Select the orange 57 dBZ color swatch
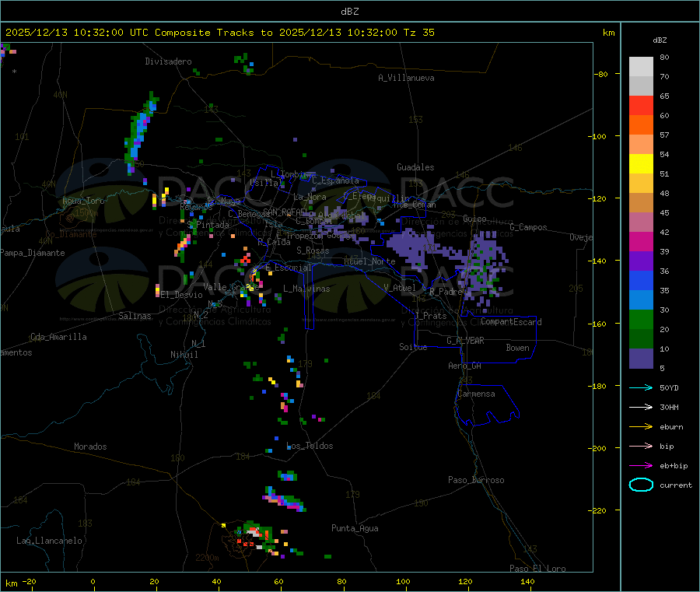The height and width of the screenshot is (592, 700). 641,125
